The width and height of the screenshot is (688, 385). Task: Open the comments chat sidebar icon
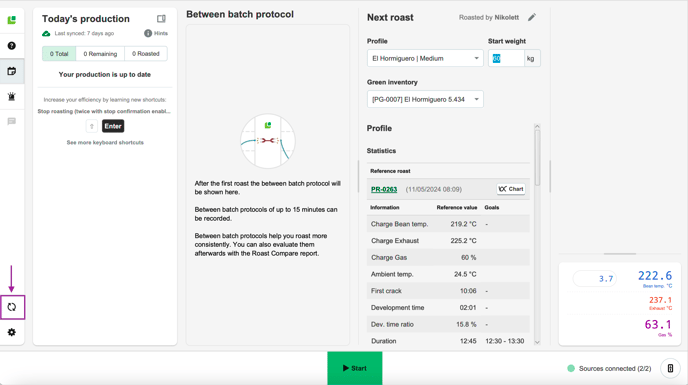[12, 122]
